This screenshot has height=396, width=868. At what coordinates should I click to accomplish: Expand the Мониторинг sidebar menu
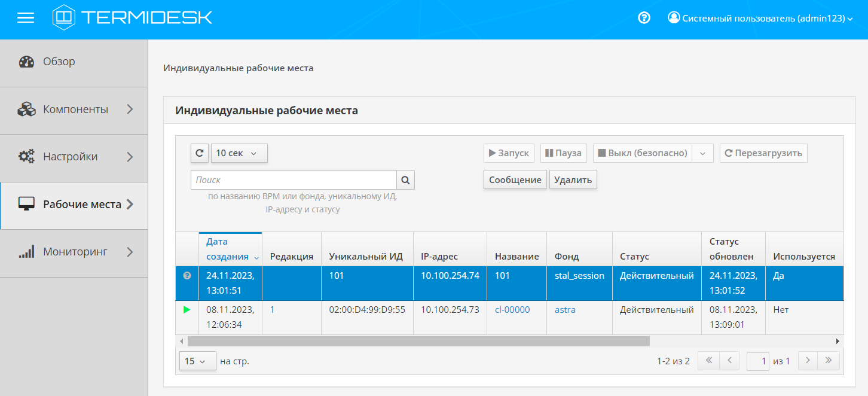[75, 252]
